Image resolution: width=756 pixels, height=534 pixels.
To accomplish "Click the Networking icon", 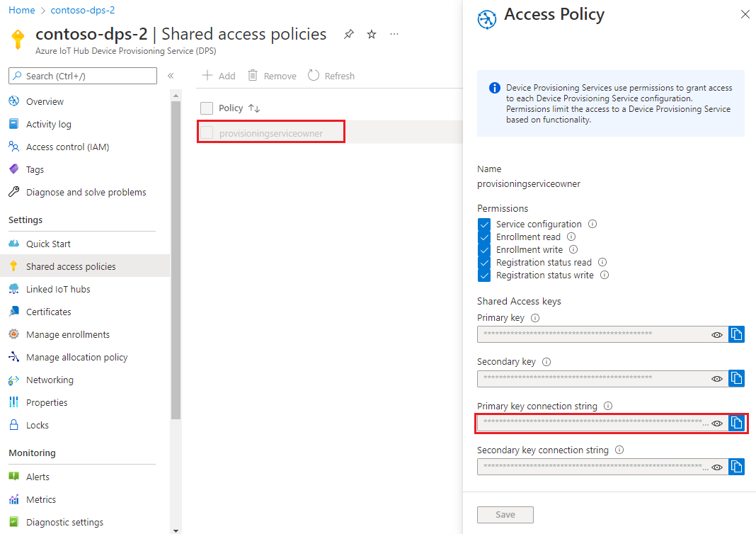I will tap(14, 380).
